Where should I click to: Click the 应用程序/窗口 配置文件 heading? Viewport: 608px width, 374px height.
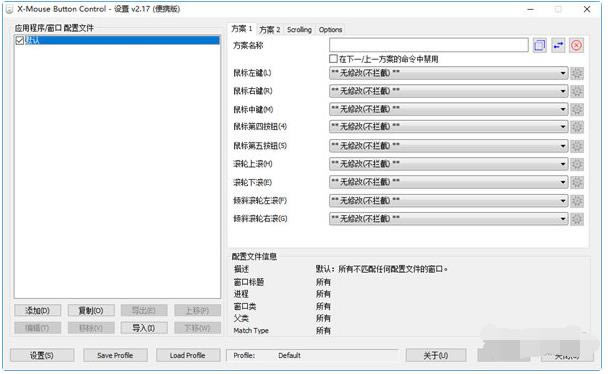(x=54, y=28)
